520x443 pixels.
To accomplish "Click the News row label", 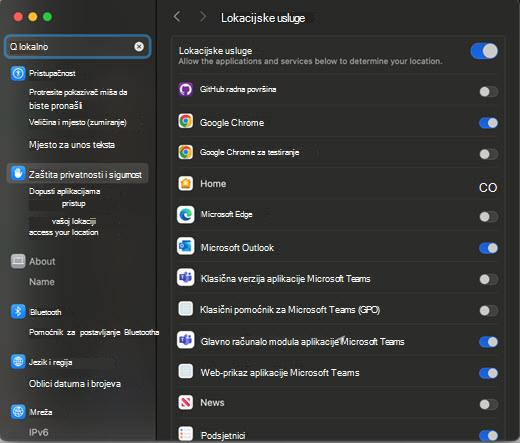I will click(x=212, y=403).
